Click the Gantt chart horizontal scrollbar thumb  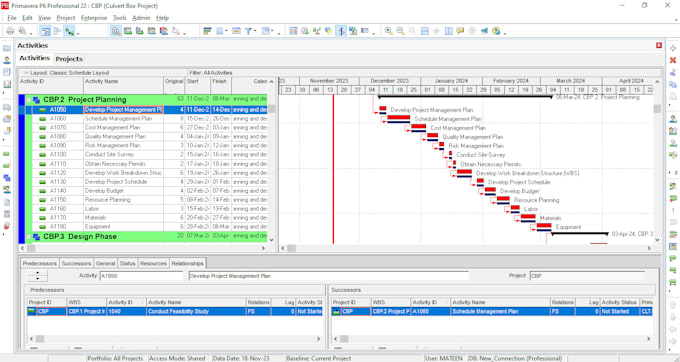(x=291, y=248)
